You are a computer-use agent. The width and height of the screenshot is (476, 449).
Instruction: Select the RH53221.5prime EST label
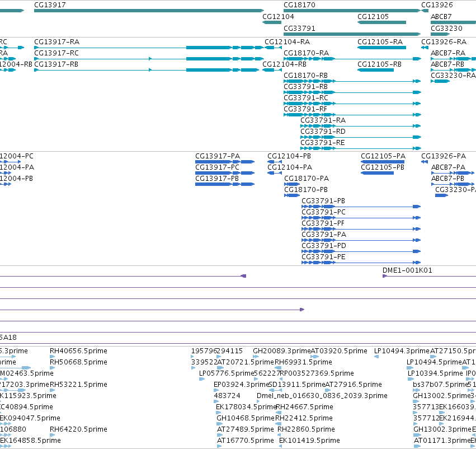pos(79,385)
